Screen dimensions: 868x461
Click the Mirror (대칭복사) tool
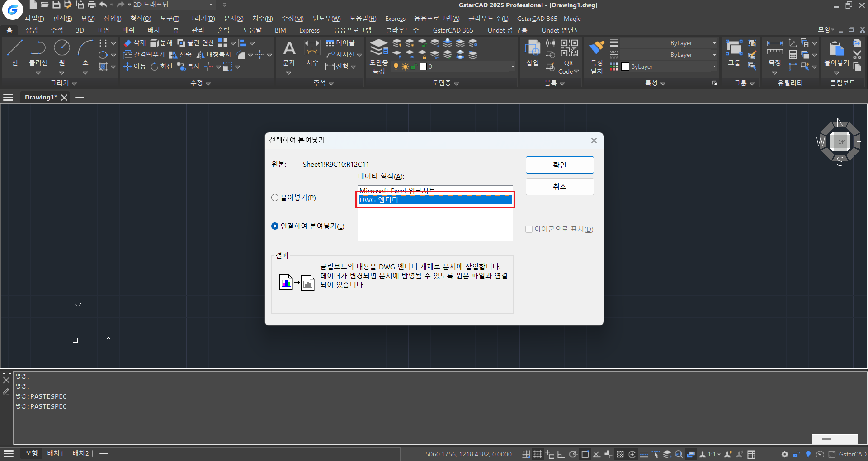click(x=214, y=55)
